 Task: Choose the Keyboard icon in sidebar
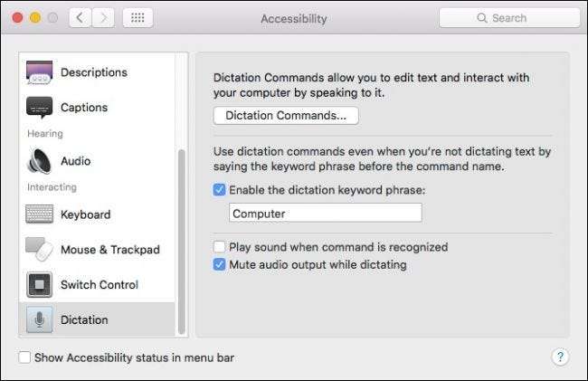[40, 214]
